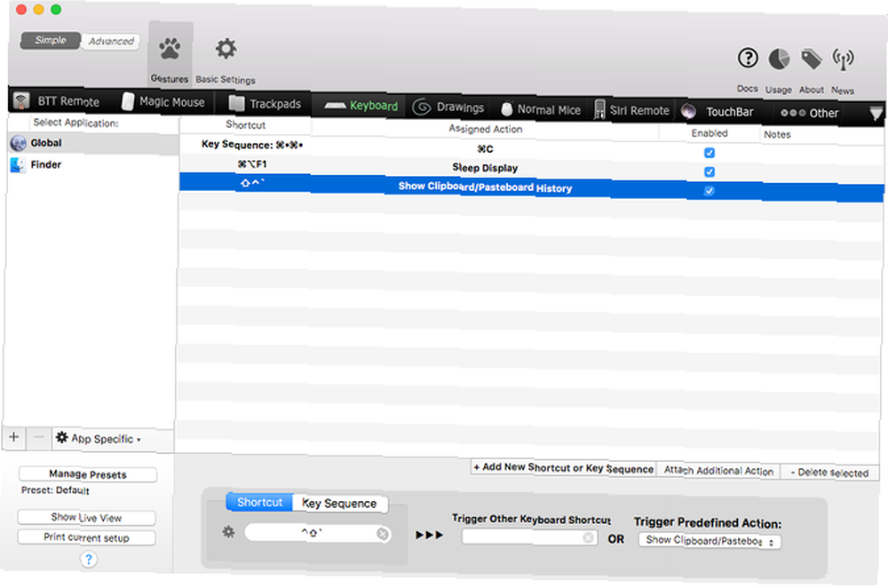Open News antenna icon

click(x=843, y=60)
